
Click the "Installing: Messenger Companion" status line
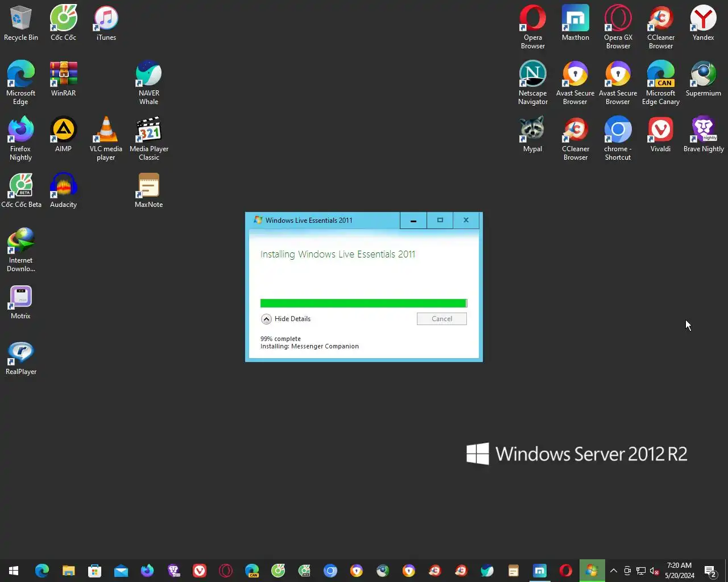pyautogui.click(x=309, y=346)
